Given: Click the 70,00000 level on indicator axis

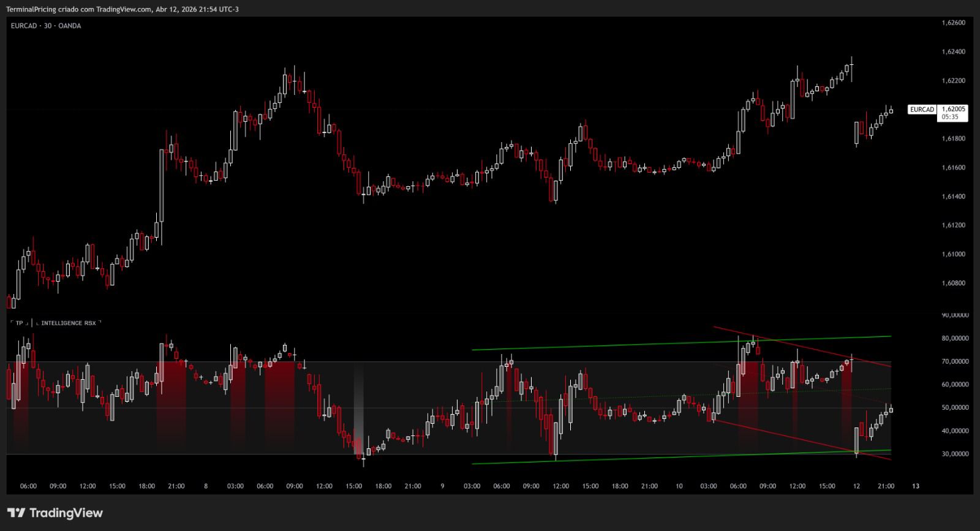Looking at the screenshot, I should [x=955, y=361].
